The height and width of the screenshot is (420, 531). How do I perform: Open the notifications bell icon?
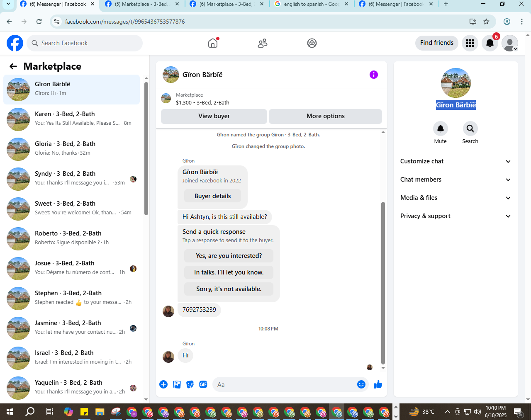click(490, 43)
